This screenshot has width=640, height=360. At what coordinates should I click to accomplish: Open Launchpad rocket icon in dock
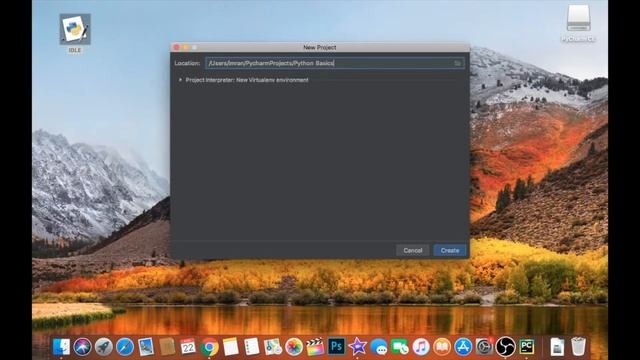point(104,347)
